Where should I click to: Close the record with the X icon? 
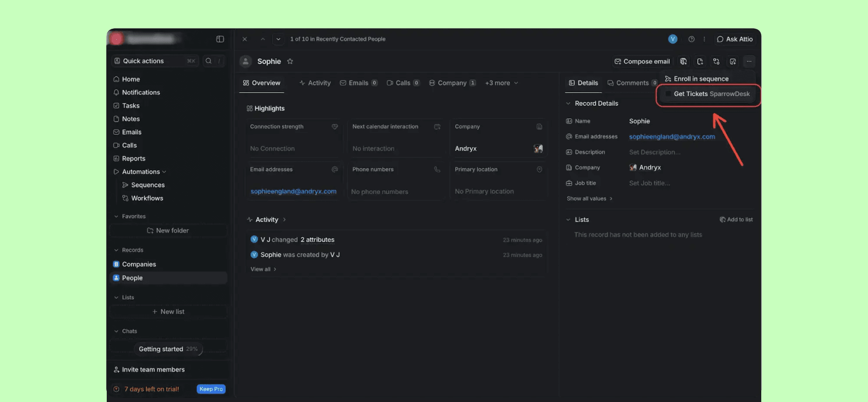click(x=245, y=39)
